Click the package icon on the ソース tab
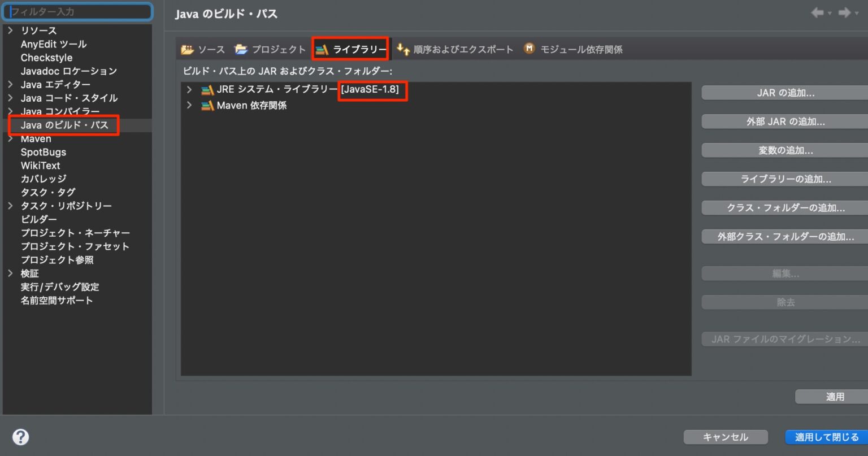The image size is (868, 456). (186, 49)
